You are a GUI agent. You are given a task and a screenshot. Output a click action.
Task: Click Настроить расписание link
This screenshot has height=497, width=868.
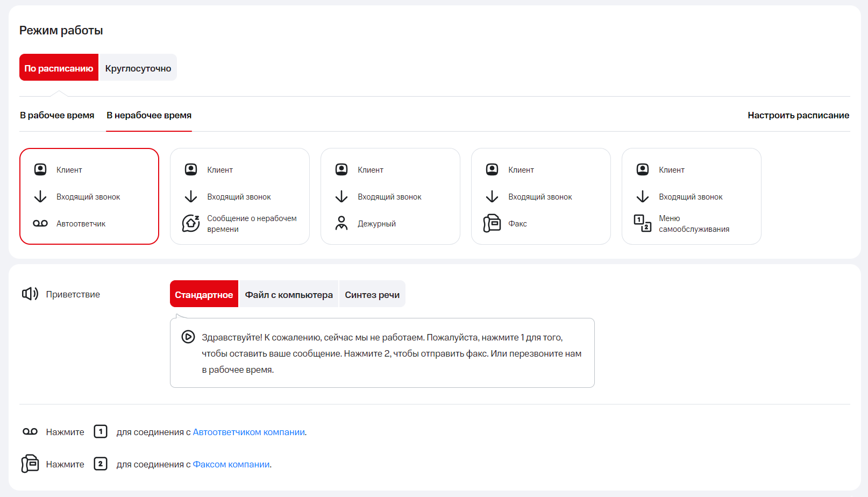pyautogui.click(x=798, y=115)
